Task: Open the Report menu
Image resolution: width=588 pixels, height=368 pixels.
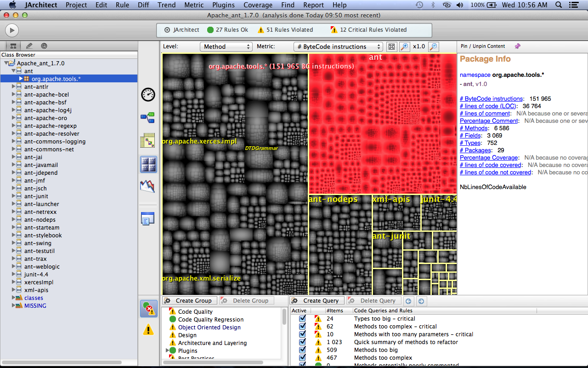Action: click(313, 5)
